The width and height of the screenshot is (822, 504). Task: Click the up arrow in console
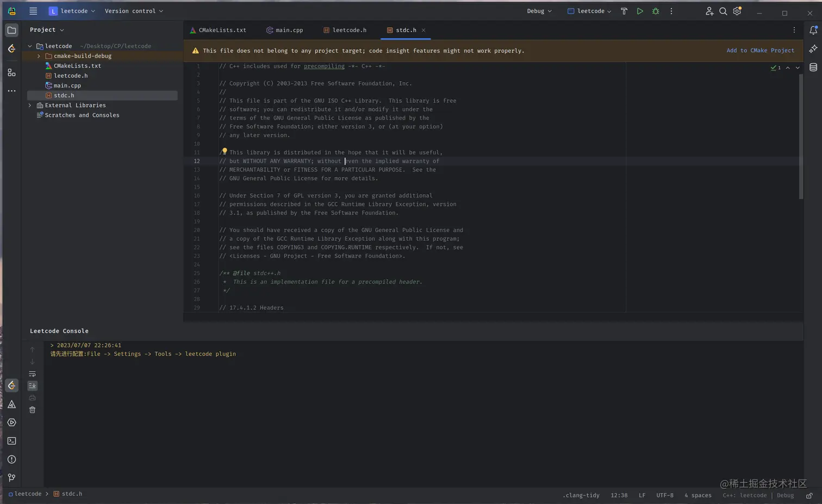click(32, 350)
